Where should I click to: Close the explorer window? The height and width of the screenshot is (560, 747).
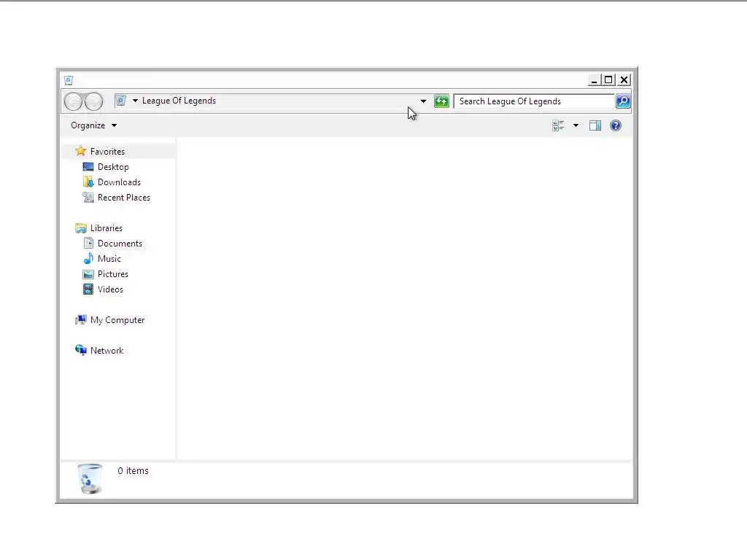coord(624,80)
